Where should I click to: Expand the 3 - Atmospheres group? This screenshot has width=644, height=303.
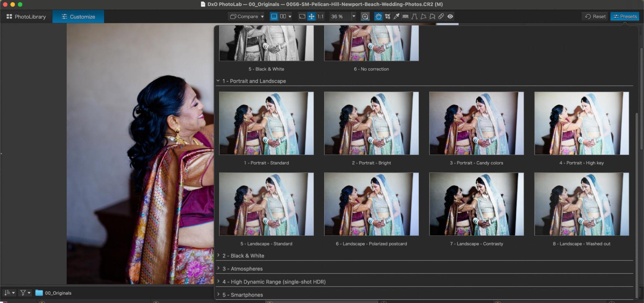pyautogui.click(x=218, y=268)
